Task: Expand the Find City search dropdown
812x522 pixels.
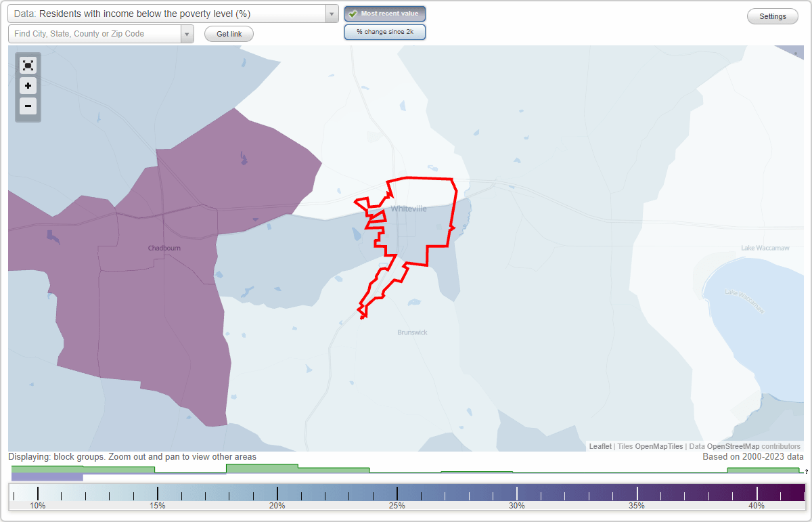Action: pyautogui.click(x=187, y=33)
